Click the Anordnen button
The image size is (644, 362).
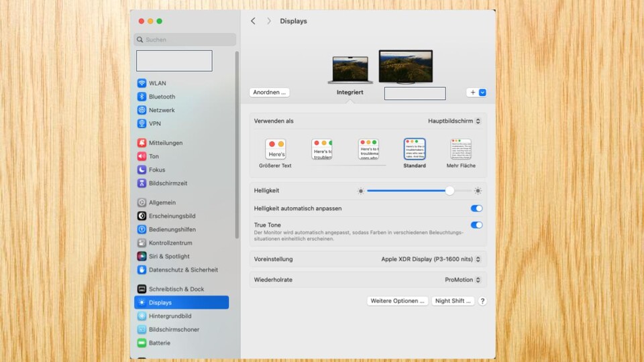click(x=269, y=93)
